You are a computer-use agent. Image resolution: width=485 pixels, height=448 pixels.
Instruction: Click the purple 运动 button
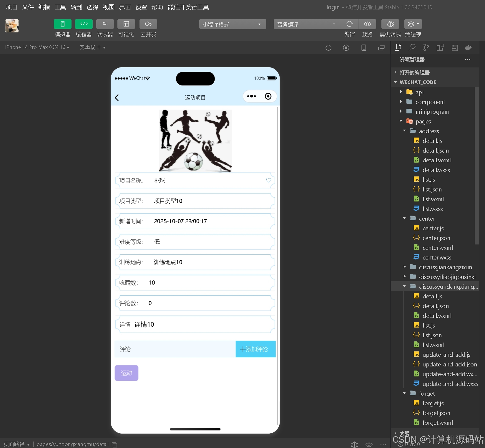127,373
